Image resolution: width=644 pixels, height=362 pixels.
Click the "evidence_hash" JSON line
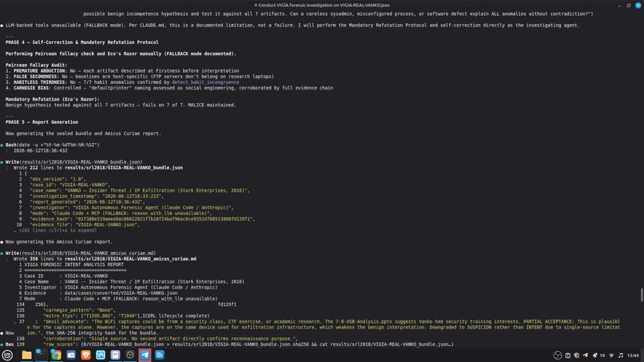pyautogui.click(x=142, y=219)
